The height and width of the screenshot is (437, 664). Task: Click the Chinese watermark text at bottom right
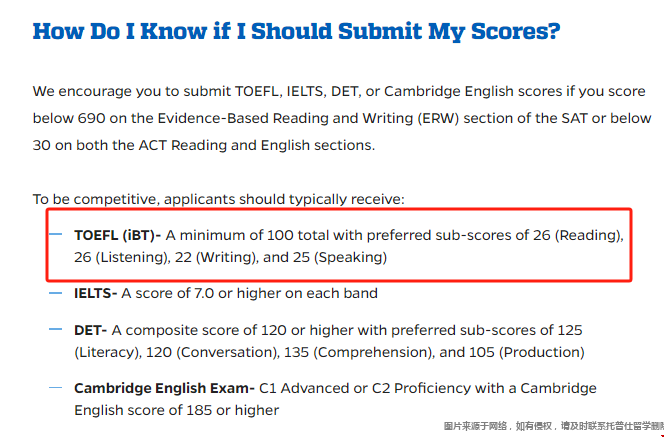point(553,426)
